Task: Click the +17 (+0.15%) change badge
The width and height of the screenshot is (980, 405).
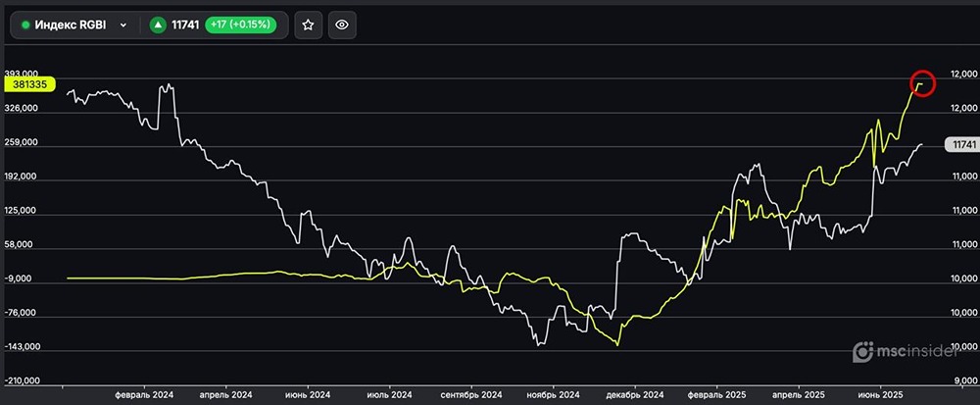Action: (243, 25)
